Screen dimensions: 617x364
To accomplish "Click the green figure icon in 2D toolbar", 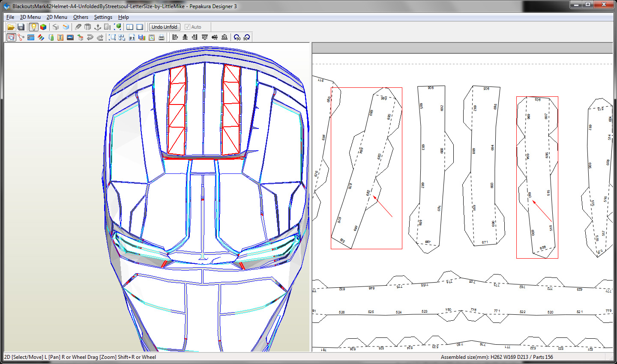I will [51, 37].
